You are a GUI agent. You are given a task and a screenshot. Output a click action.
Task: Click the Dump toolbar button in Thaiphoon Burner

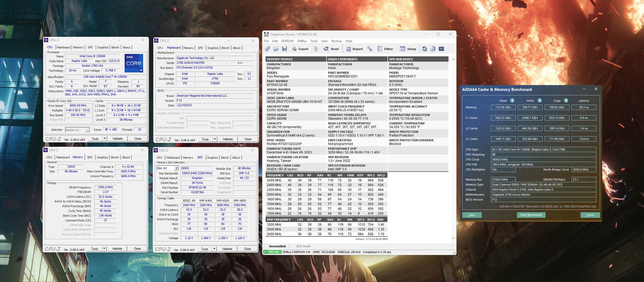coord(408,49)
